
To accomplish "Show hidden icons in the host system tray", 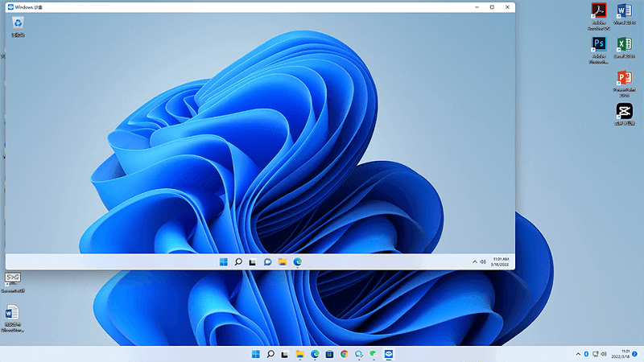I will coord(576,354).
